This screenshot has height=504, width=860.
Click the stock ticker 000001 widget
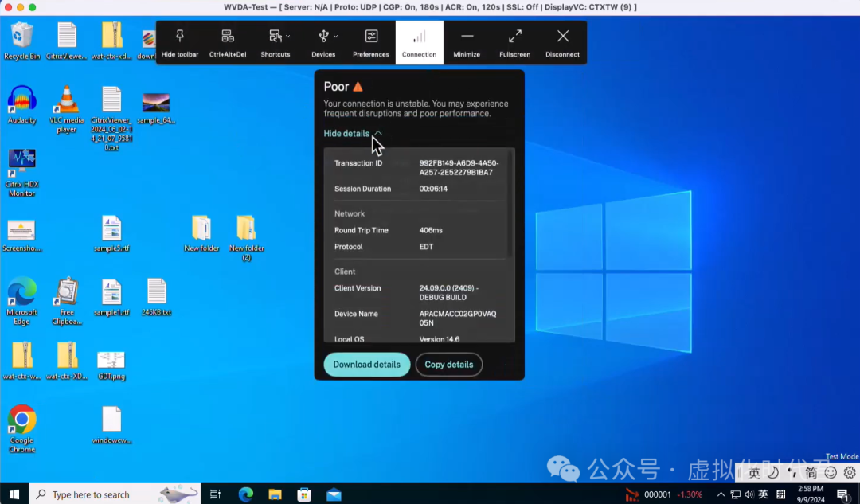tap(664, 494)
